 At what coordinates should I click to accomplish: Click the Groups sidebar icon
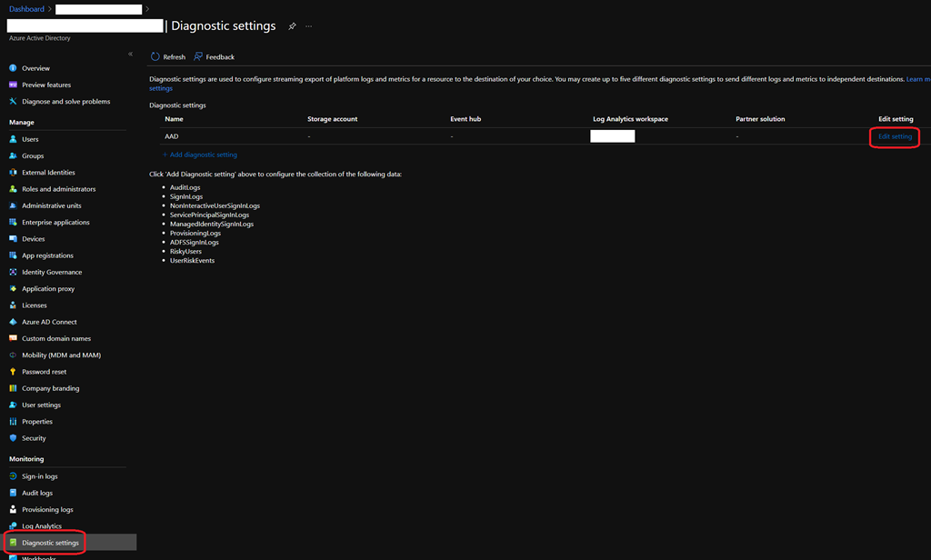point(13,156)
